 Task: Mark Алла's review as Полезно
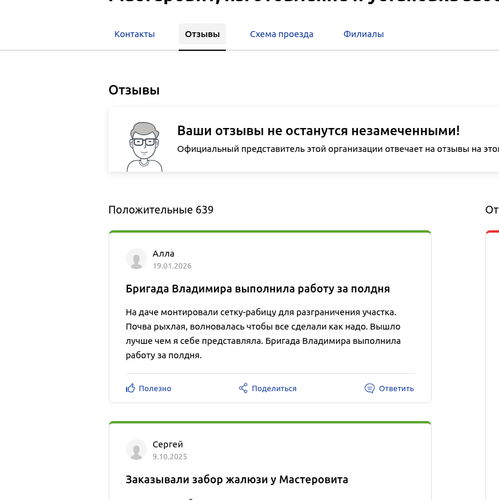coord(155,388)
